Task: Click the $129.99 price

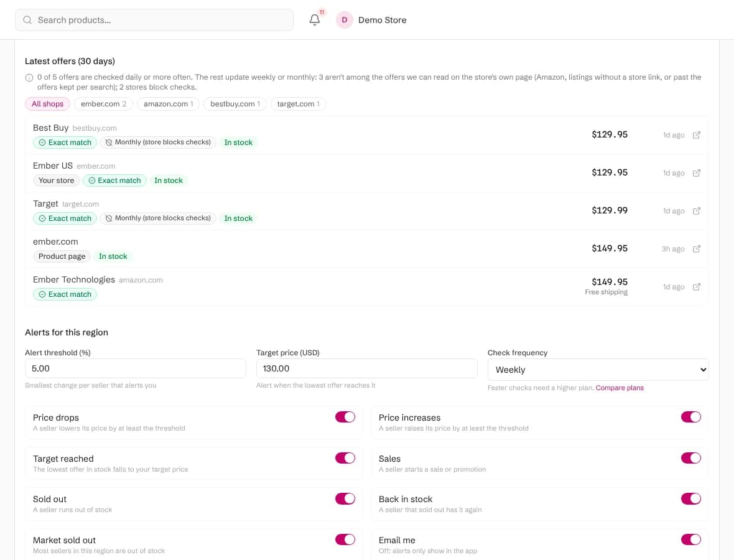Action: pyautogui.click(x=610, y=210)
